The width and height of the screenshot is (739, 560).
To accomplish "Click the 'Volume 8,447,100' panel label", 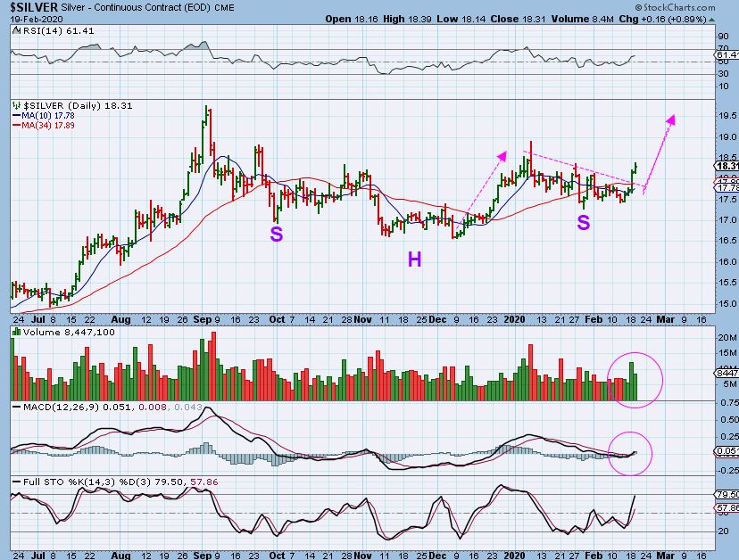I will point(69,333).
